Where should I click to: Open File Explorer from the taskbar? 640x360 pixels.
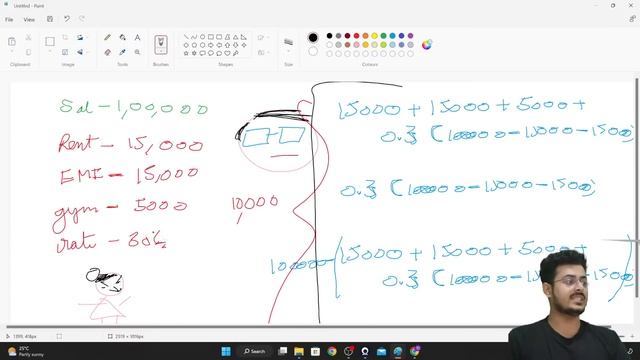299,351
